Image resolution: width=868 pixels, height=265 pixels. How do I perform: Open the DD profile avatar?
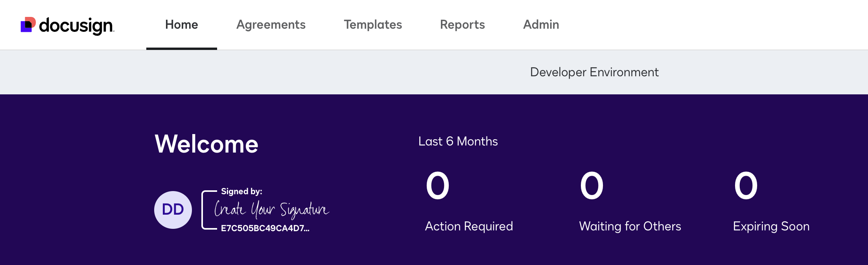[172, 210]
